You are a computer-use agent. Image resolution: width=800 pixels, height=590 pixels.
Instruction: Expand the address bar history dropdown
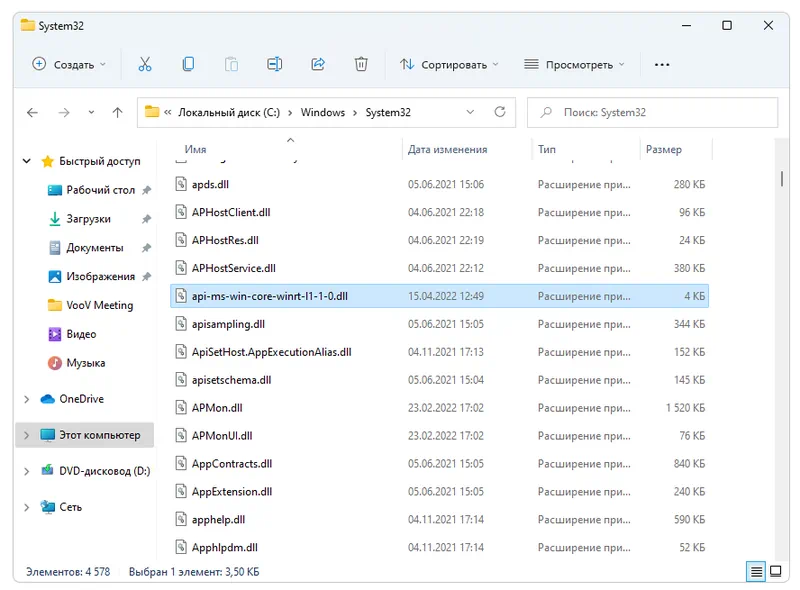(470, 113)
